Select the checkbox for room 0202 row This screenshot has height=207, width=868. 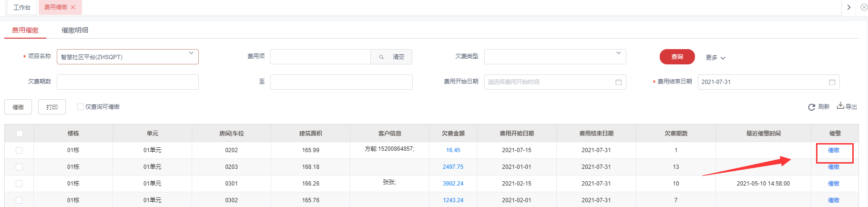point(19,150)
